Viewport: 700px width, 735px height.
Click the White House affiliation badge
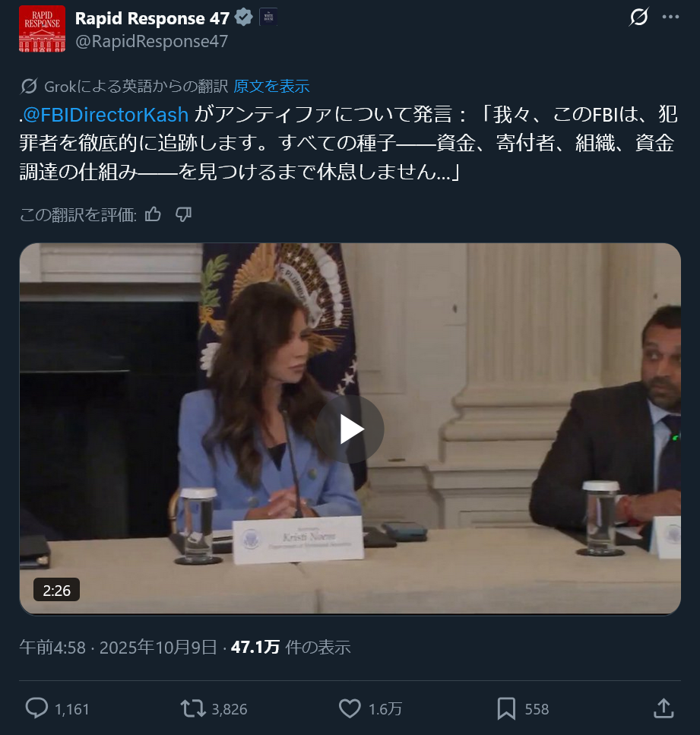click(x=268, y=17)
